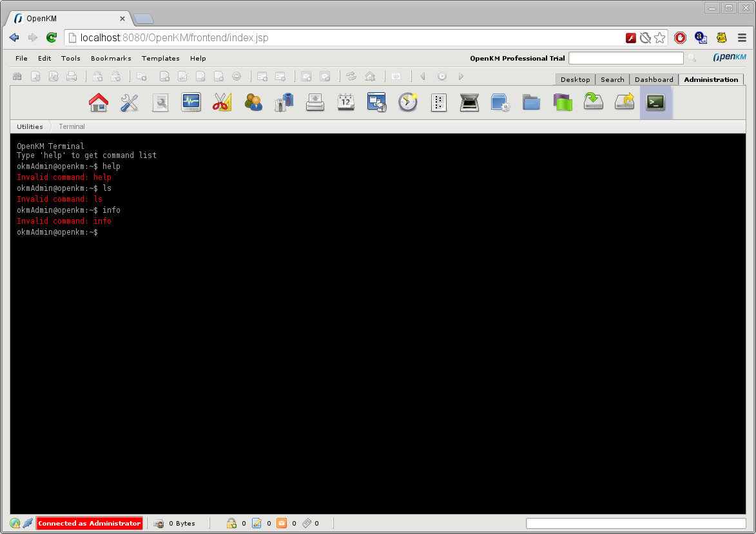Open the configuration wrench tool
Image resolution: width=756 pixels, height=534 pixels.
(130, 102)
